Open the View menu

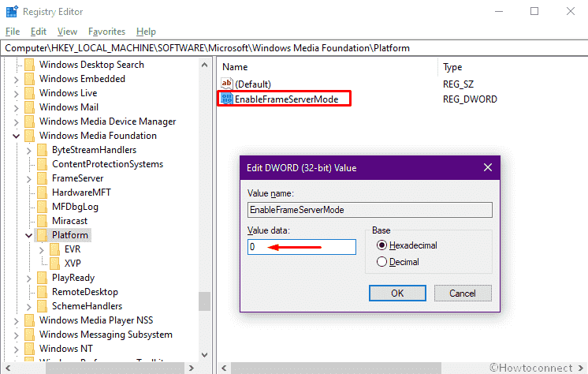(67, 32)
